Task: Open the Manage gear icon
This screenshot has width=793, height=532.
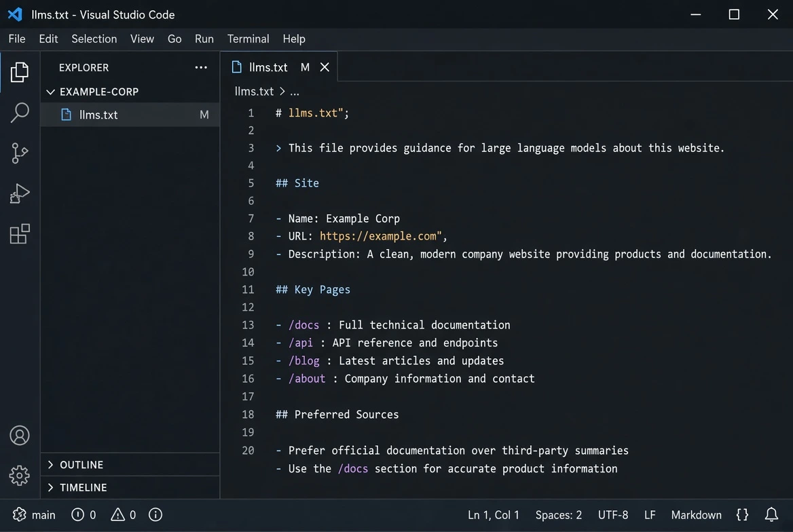Action: click(x=19, y=476)
